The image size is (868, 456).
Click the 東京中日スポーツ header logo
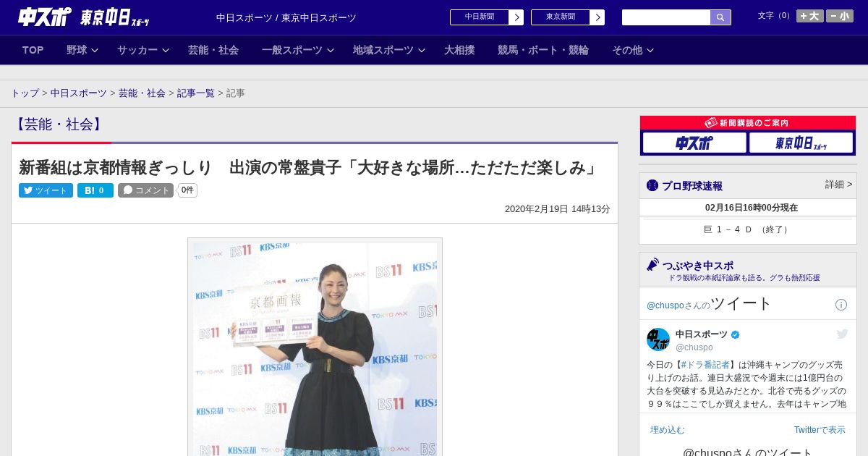tap(114, 17)
